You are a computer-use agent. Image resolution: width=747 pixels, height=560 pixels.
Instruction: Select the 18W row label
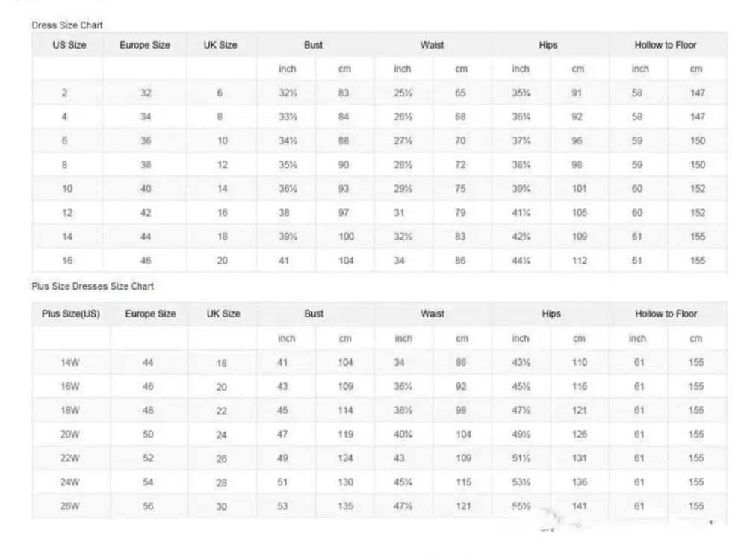click(x=70, y=411)
